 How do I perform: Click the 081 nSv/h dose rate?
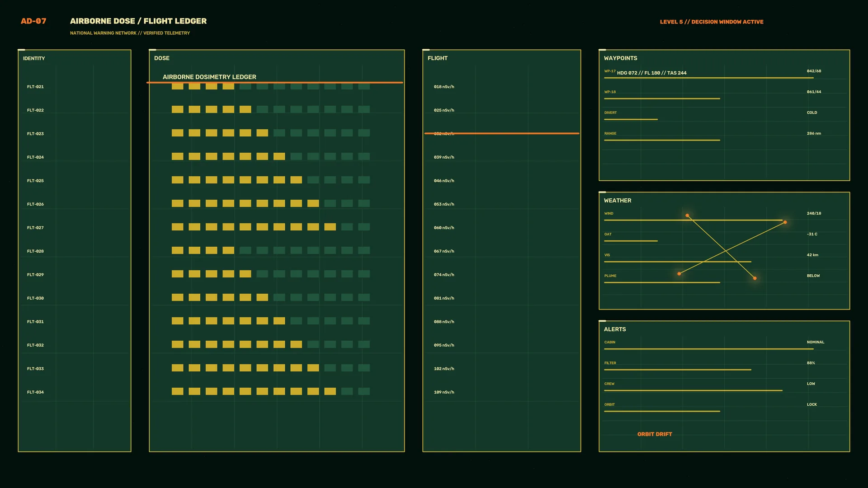[x=444, y=298]
